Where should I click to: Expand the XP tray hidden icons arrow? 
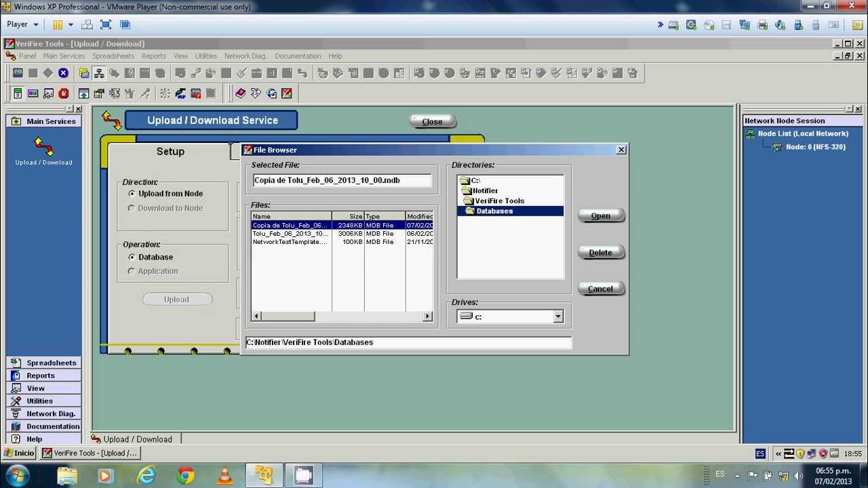[x=778, y=453]
